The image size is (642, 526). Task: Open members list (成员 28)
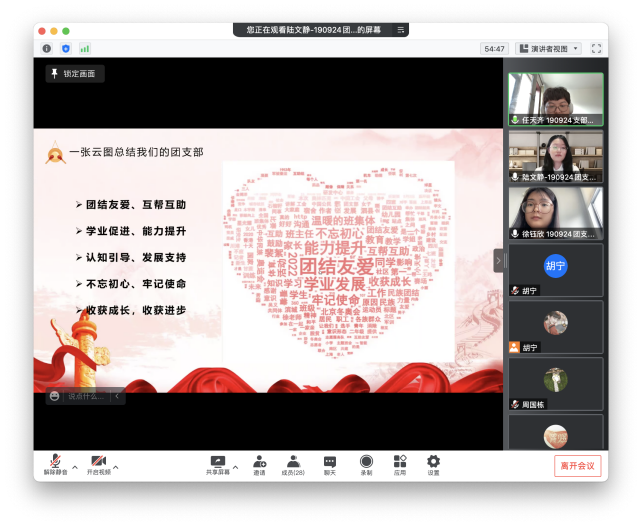pyautogui.click(x=293, y=463)
